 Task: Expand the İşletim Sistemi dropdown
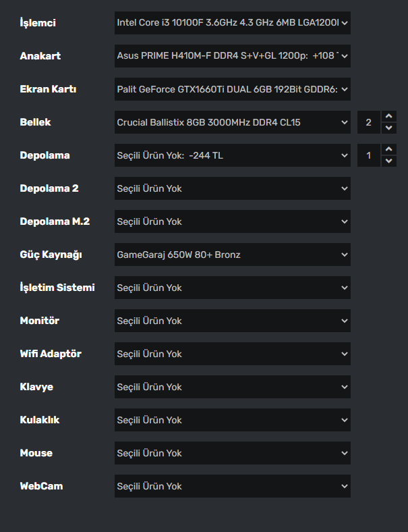coord(232,288)
